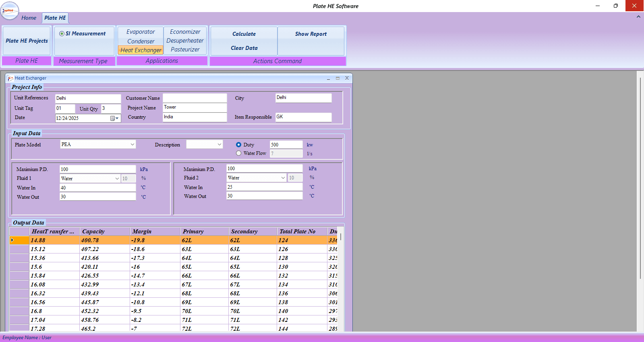Sort by Capacity column header
The height and width of the screenshot is (342, 644).
[105, 231]
